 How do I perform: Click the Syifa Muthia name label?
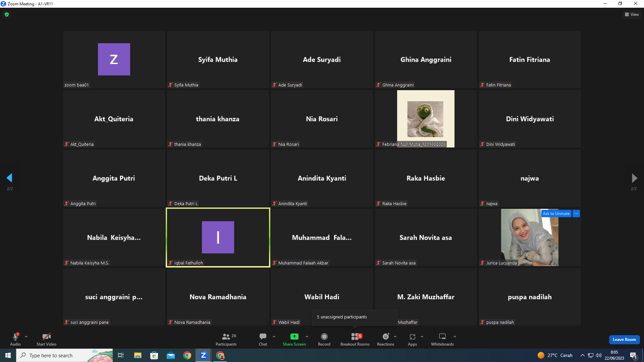click(x=186, y=85)
